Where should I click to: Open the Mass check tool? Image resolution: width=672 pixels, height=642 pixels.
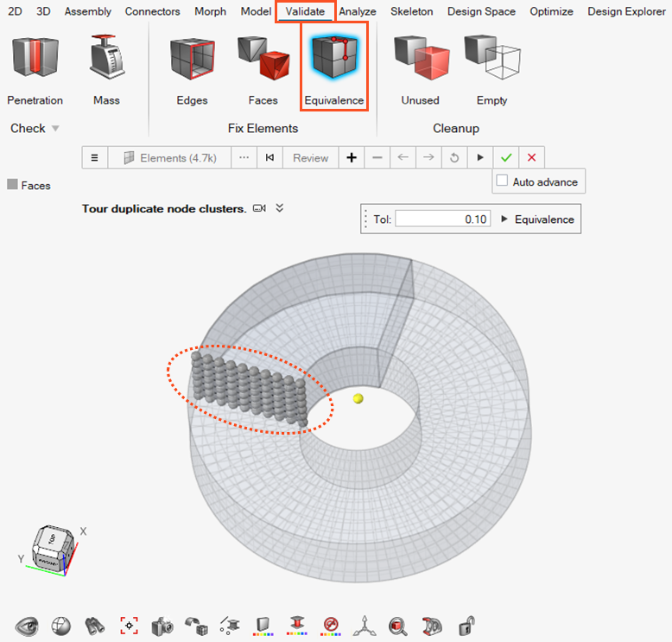tap(106, 68)
